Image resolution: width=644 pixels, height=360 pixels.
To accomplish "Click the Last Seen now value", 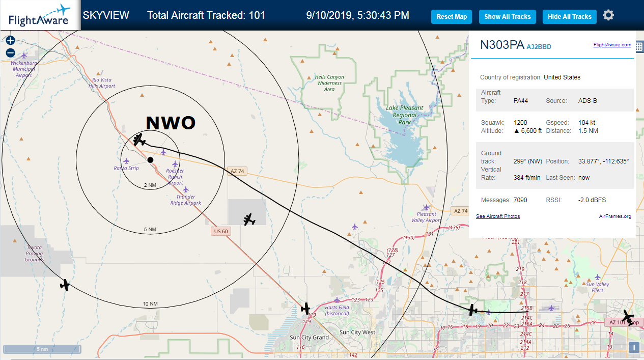I will [584, 178].
